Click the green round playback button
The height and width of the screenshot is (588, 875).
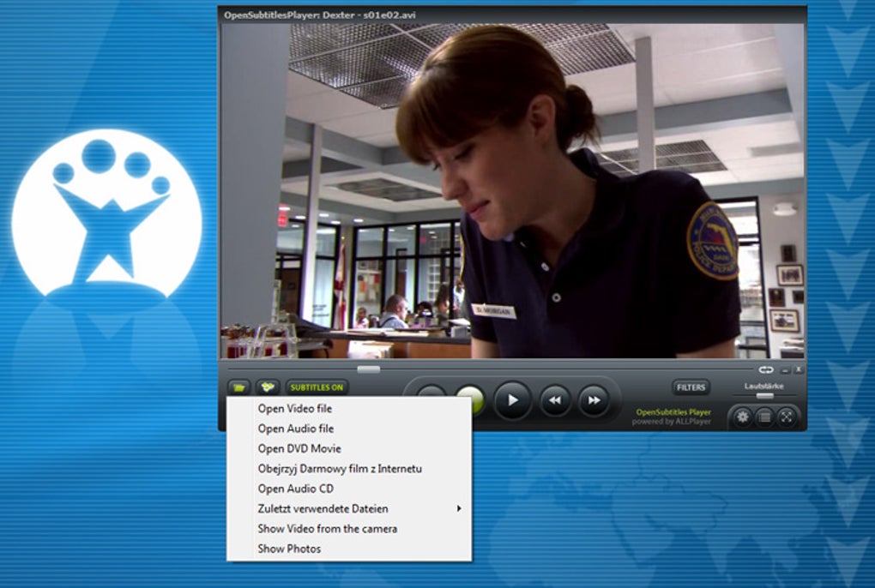tap(472, 397)
